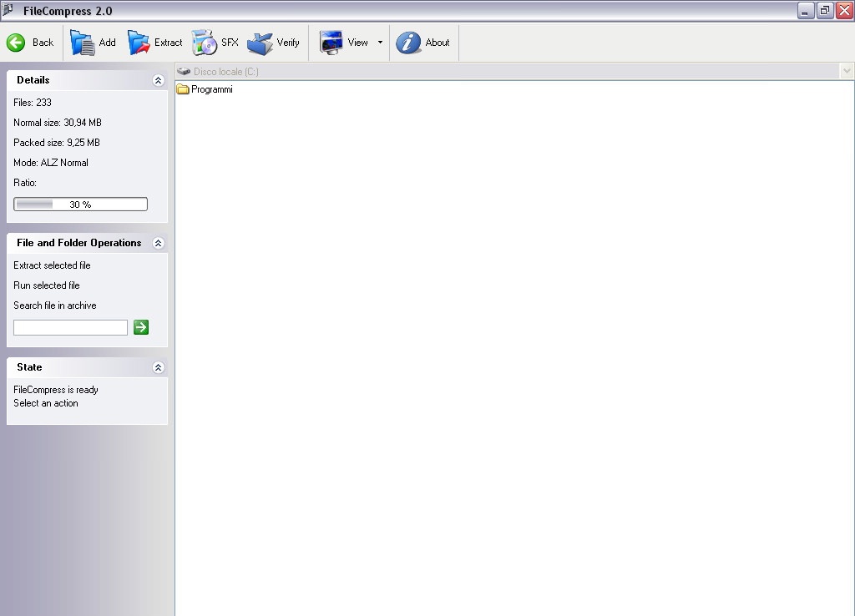855x616 pixels.
Task: Restore down the FileCompress window
Action: click(824, 10)
